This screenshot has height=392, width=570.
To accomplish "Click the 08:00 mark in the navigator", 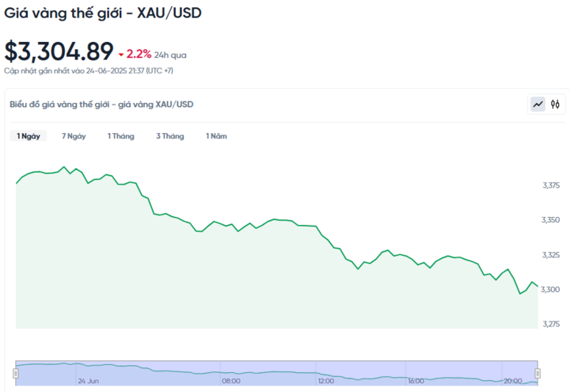I will pos(231,381).
